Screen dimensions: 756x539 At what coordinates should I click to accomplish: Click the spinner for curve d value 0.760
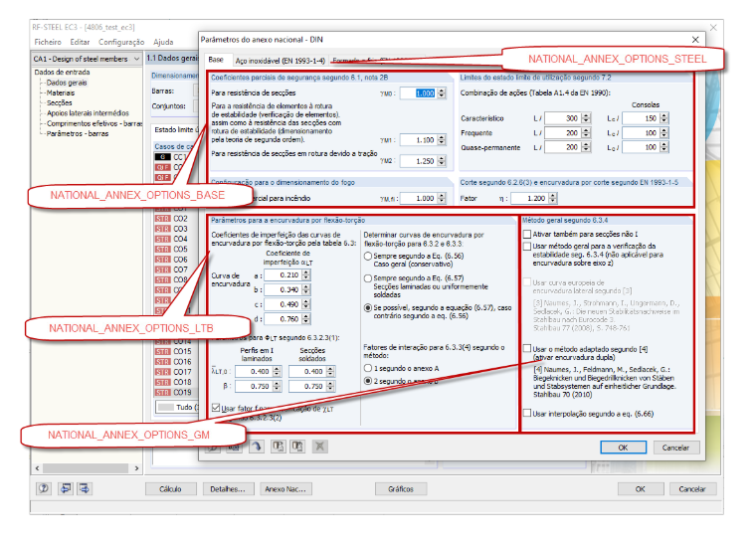[x=306, y=318]
